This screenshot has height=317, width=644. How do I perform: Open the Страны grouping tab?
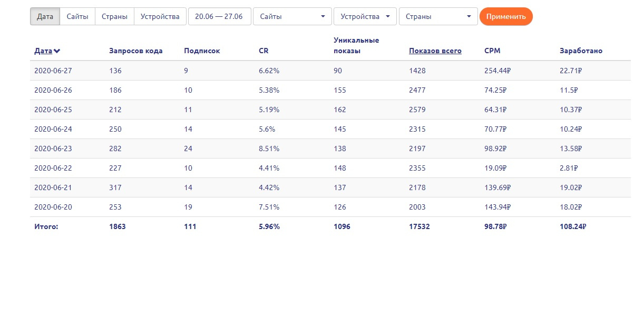tap(114, 16)
